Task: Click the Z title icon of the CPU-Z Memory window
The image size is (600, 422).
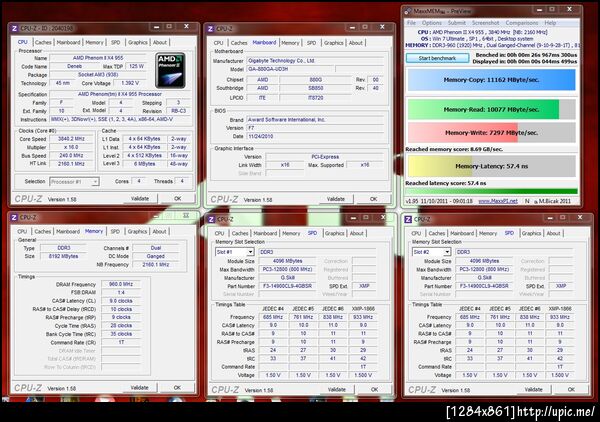Action: (14, 217)
